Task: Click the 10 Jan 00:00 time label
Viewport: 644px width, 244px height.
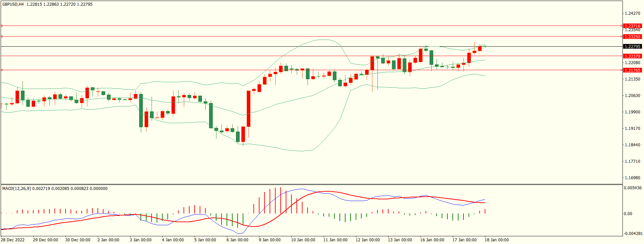Action: pos(303,240)
